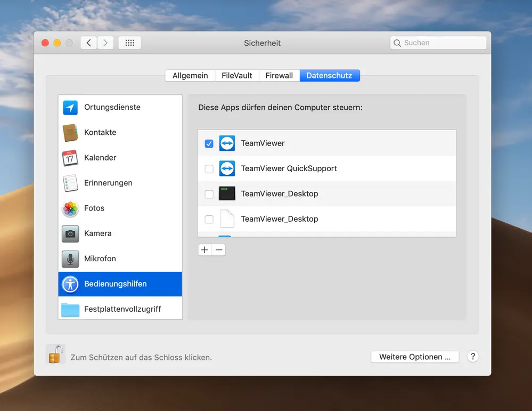
Task: Select the TeamViewer QuickSupport row text
Action: pos(289,168)
